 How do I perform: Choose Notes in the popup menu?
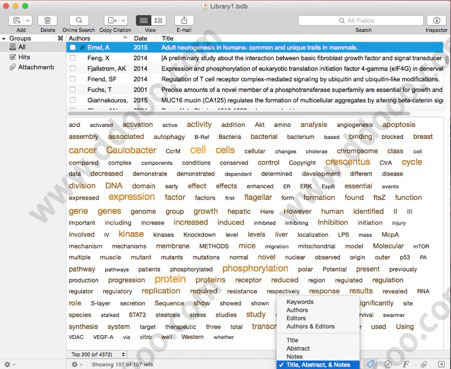point(294,357)
